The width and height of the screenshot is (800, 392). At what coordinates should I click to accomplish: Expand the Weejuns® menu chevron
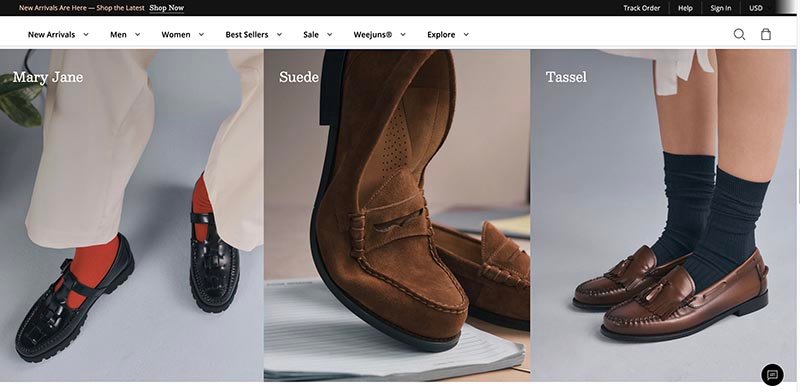click(403, 35)
